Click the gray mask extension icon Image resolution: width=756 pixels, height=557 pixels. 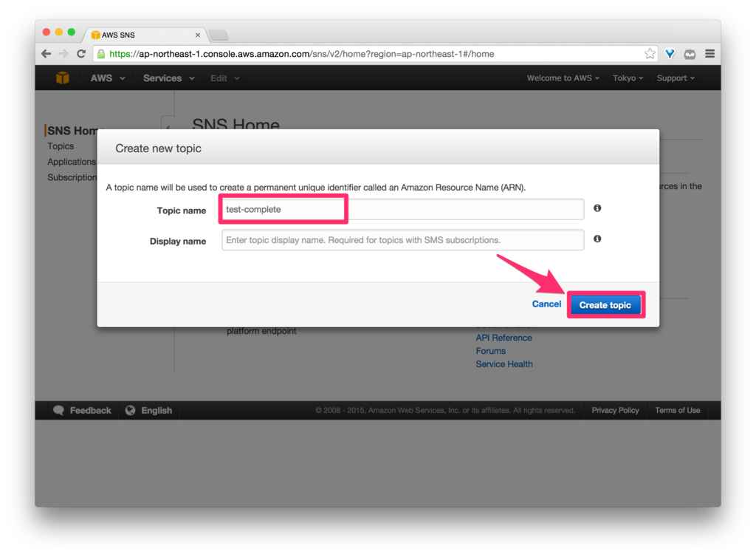pyautogui.click(x=690, y=54)
